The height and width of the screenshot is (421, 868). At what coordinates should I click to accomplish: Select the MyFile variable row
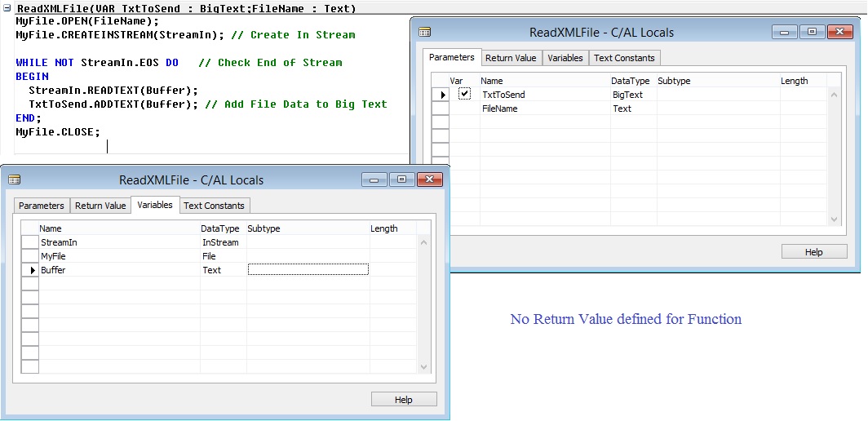pos(118,256)
